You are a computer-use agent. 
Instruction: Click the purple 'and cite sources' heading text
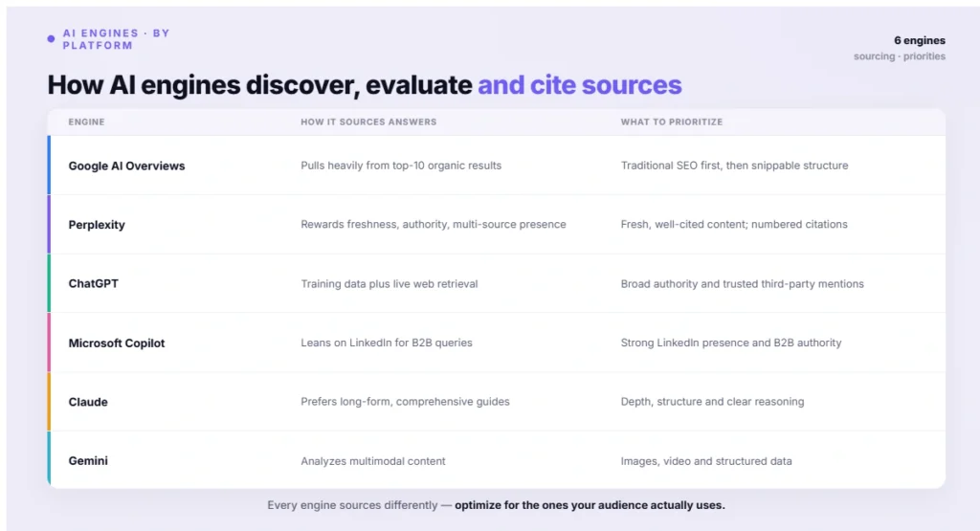[579, 85]
